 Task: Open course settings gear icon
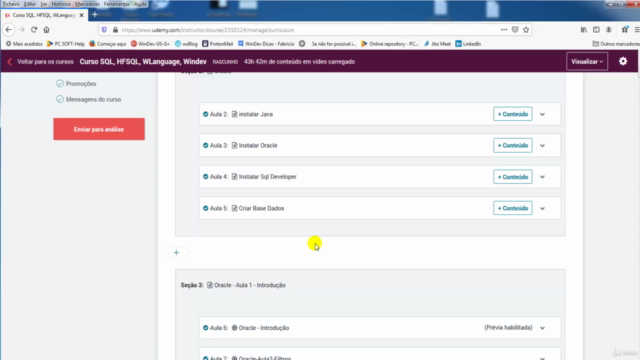pos(623,61)
